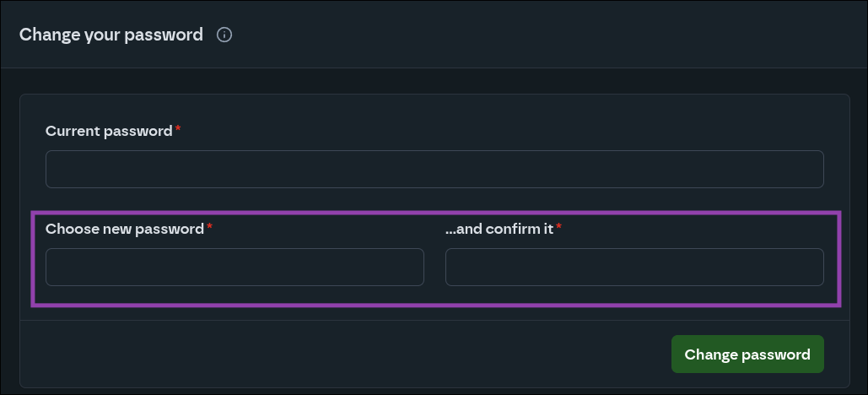Click the '...and confirm it' label
The image size is (868, 395).
pos(499,229)
